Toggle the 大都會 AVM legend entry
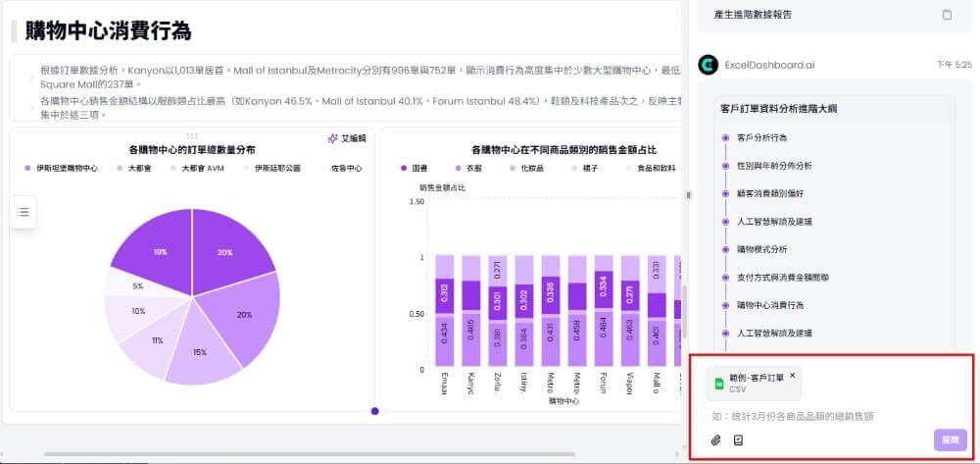The width and height of the screenshot is (980, 464). click(196, 168)
